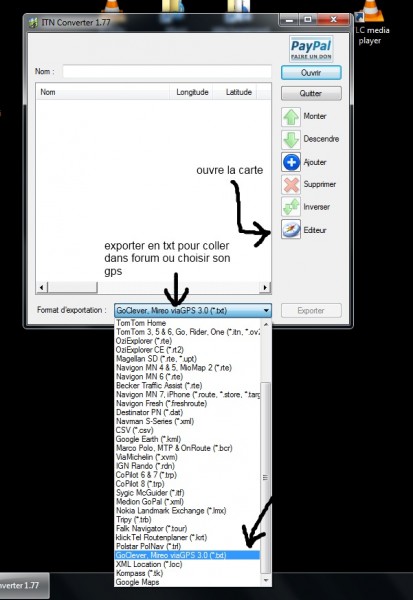
Task: Choose TomTom 3, 5 & 6, Go, Rider format
Action: point(188,332)
